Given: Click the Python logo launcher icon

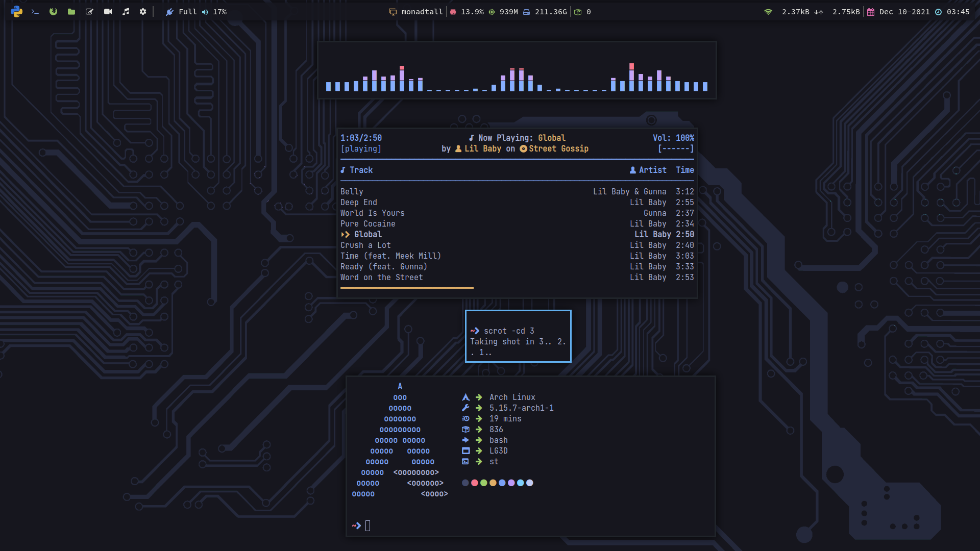Looking at the screenshot, I should tap(17, 11).
